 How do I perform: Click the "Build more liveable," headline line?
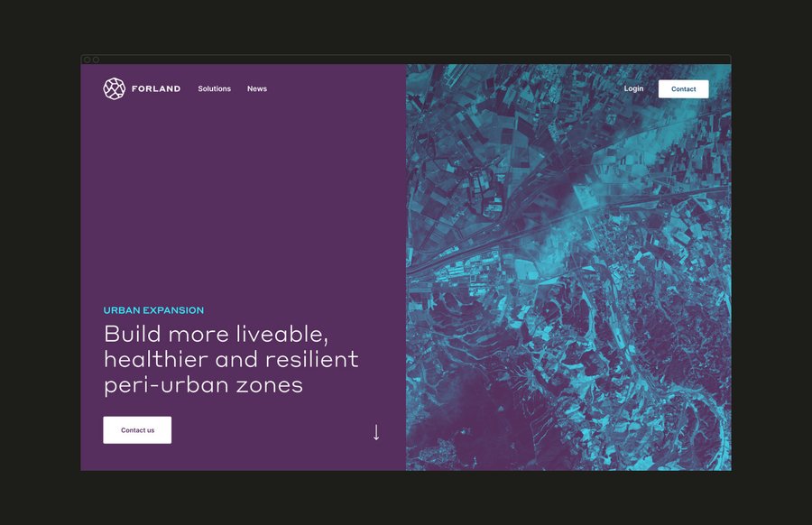tap(216, 334)
